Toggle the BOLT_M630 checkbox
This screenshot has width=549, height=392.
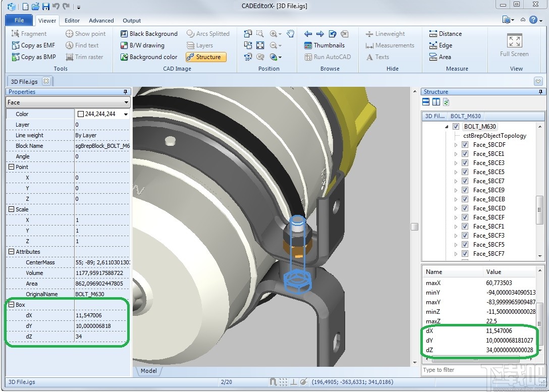tap(456, 127)
